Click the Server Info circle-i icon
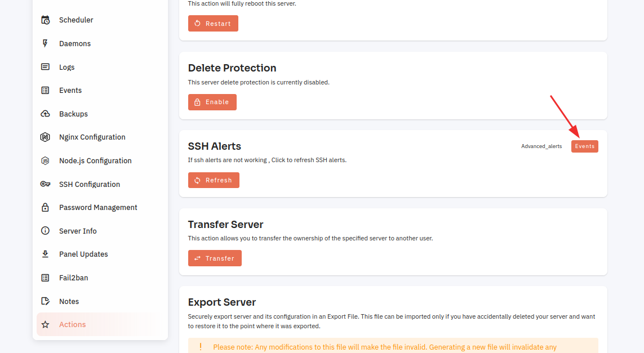Screen dimensions: 644x353 (45, 231)
